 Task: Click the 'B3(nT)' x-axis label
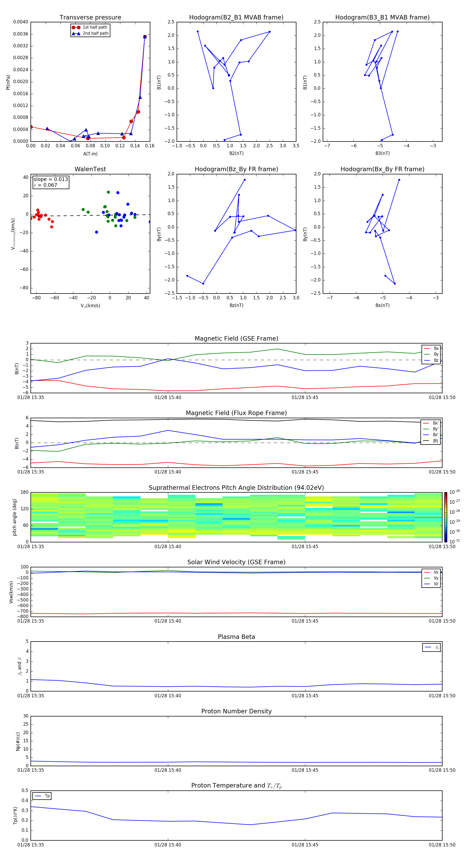click(x=382, y=153)
